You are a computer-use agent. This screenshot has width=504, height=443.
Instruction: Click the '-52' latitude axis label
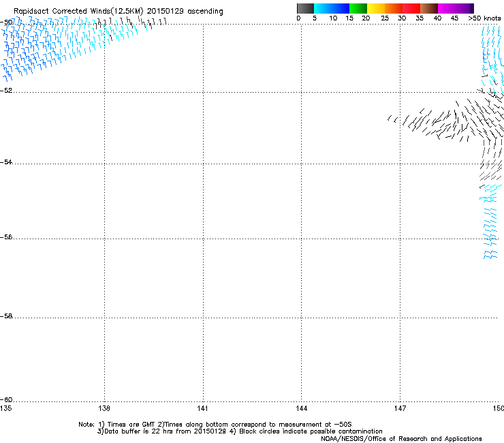(6, 91)
